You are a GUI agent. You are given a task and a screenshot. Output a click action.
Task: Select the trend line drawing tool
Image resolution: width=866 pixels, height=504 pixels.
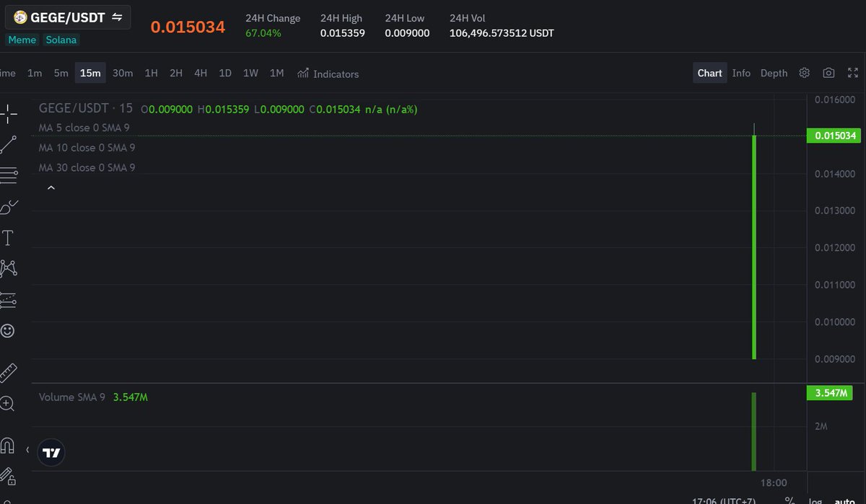(8, 144)
